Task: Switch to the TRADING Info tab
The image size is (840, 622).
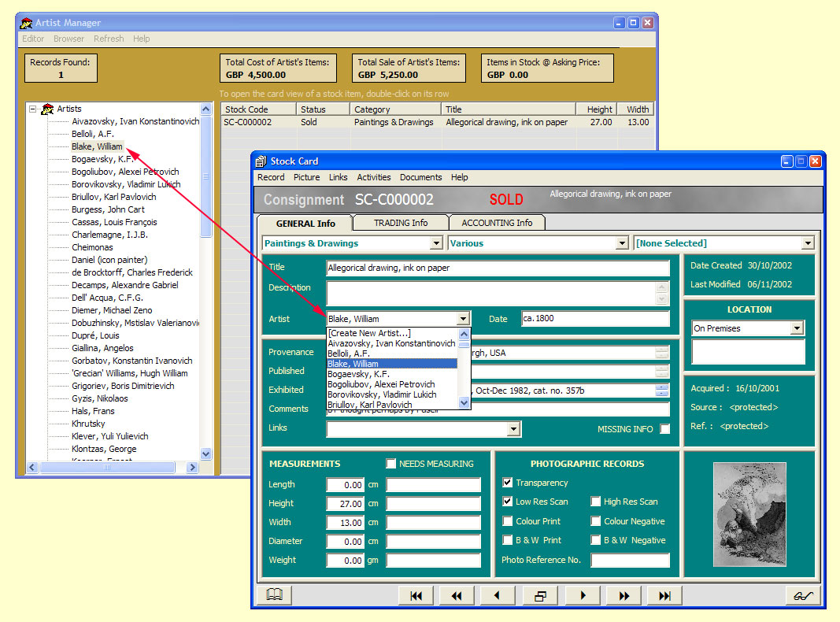Action: point(400,223)
